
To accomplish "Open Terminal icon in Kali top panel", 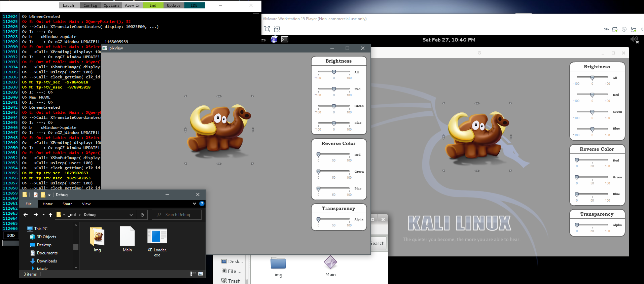I will pyautogui.click(x=285, y=39).
